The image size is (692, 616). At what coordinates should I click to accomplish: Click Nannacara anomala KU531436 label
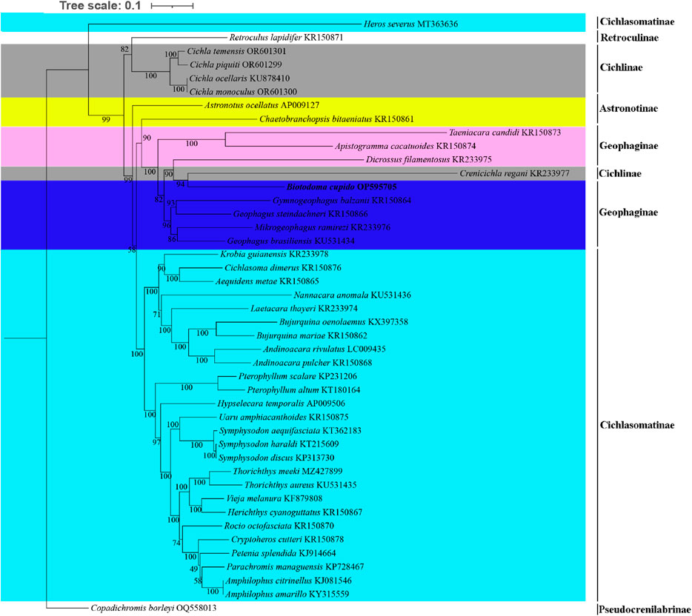click(x=352, y=295)
